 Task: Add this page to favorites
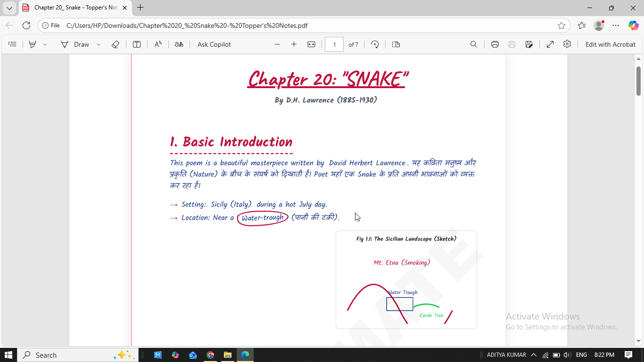tap(561, 25)
